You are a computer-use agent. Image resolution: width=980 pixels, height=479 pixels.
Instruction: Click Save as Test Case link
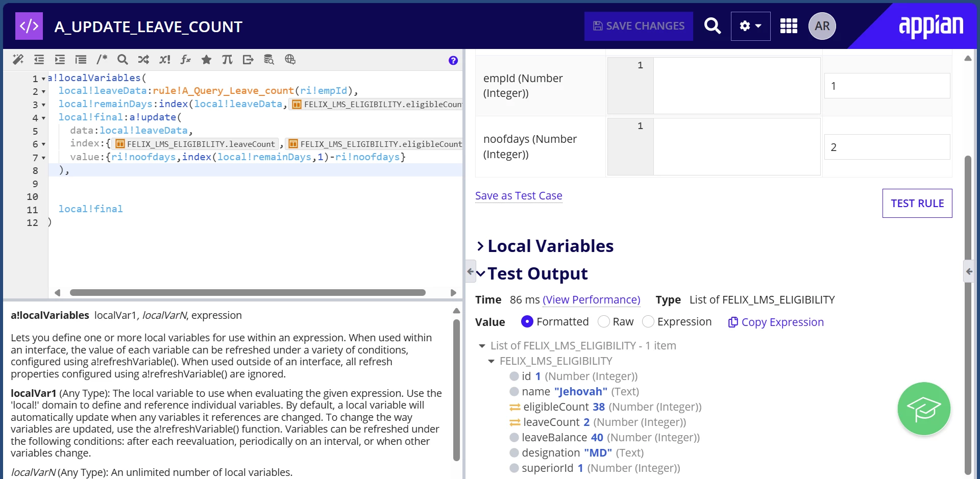[519, 196]
